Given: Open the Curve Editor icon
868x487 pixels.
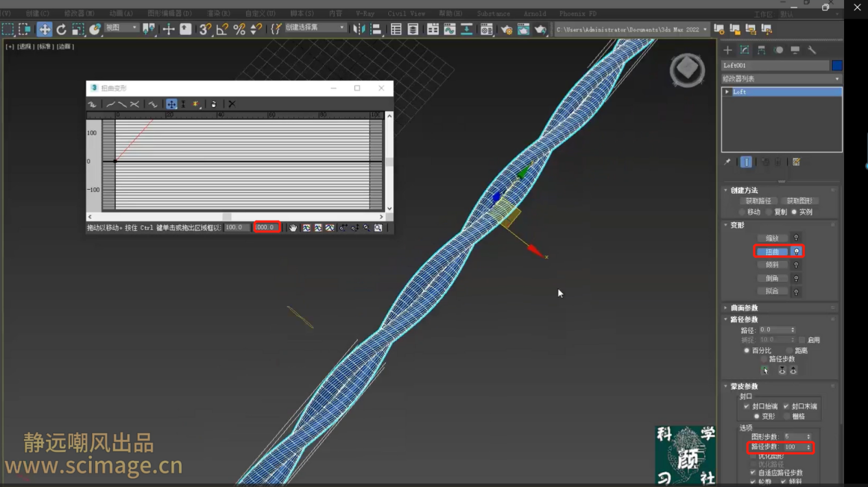Looking at the screenshot, I should 450,29.
